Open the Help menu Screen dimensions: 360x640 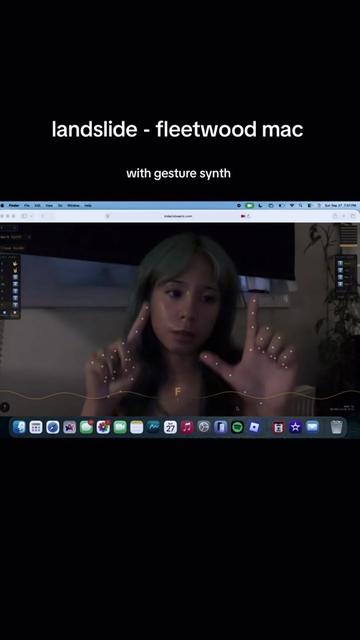click(x=88, y=205)
